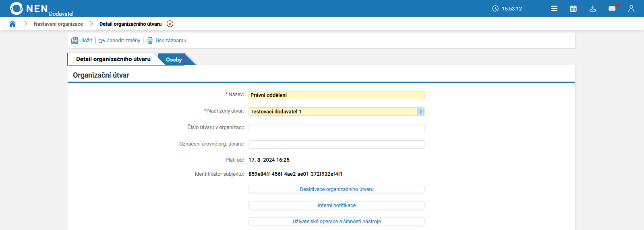Click Deaktivace organizačního útvaru button

[x=337, y=189]
